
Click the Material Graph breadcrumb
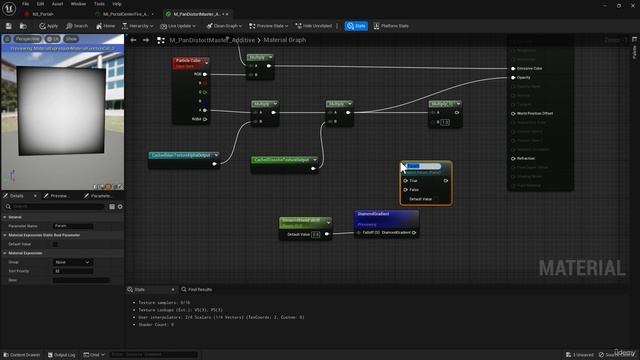tap(284, 40)
